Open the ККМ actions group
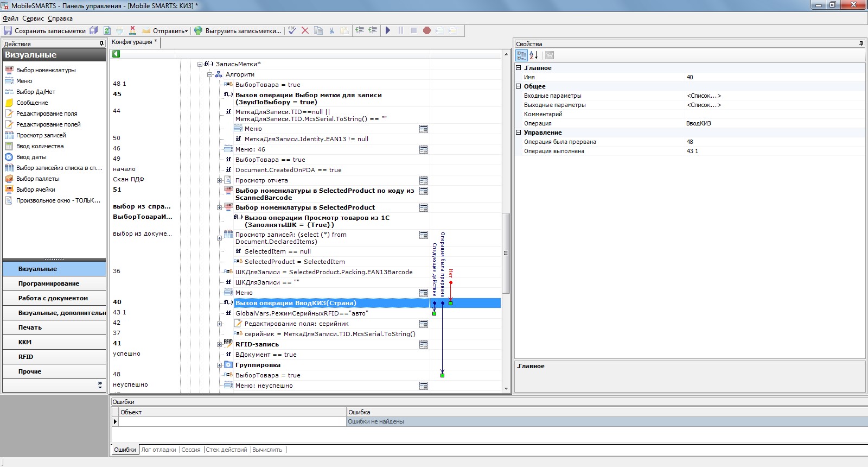Image resolution: width=868 pixels, height=467 pixels. [54, 342]
